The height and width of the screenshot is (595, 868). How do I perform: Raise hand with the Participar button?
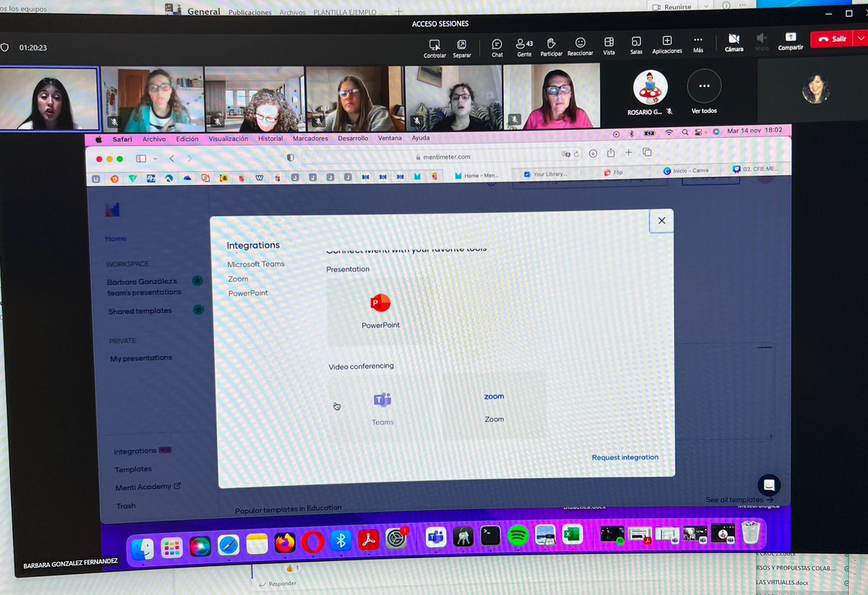pyautogui.click(x=551, y=48)
